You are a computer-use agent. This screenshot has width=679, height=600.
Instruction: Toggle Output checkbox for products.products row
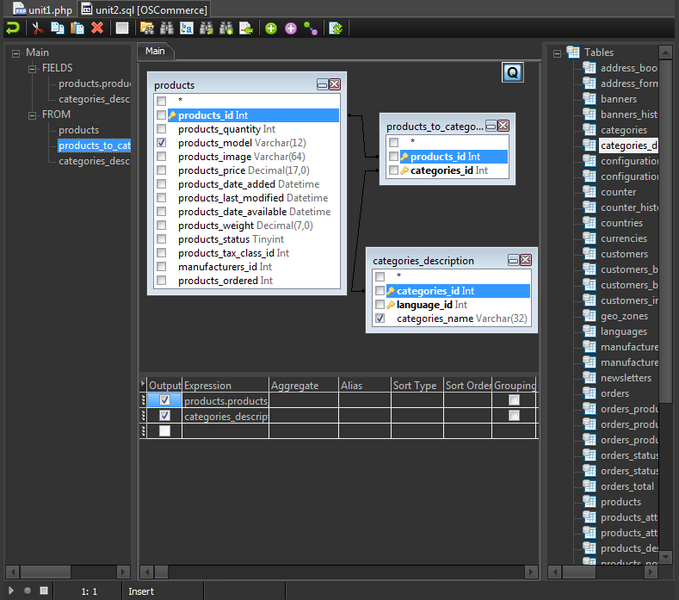(165, 400)
